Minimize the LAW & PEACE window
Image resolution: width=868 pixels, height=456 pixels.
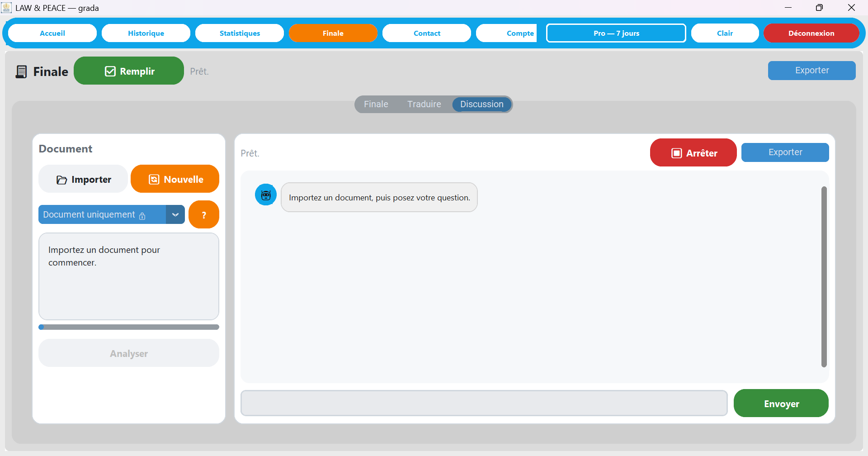tap(788, 8)
